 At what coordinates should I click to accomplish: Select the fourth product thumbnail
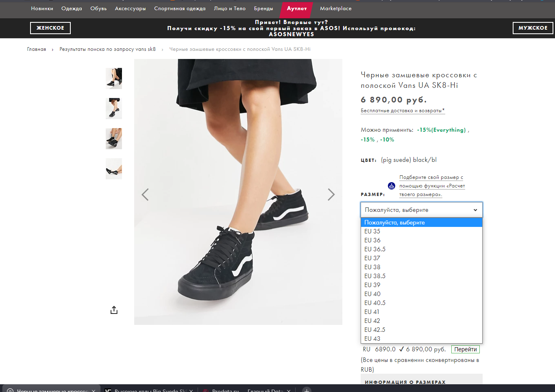(x=114, y=169)
